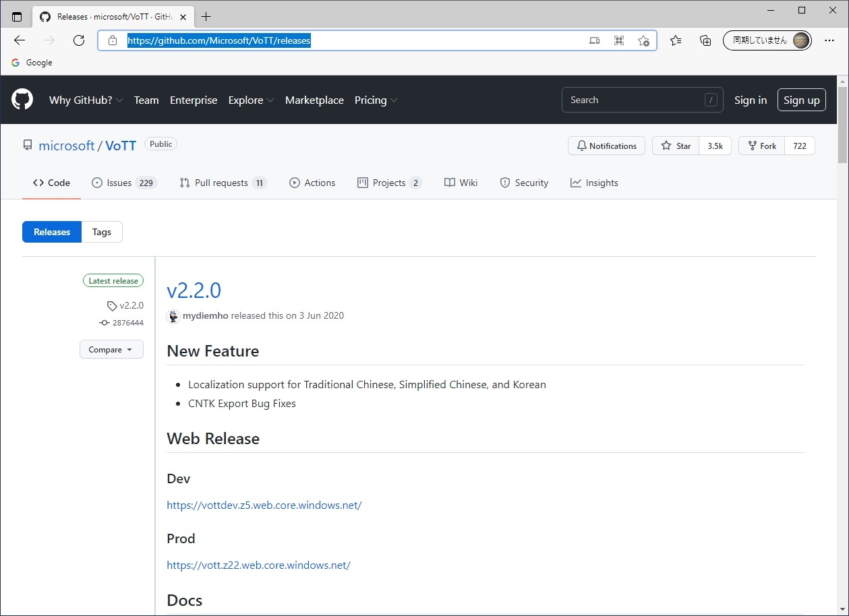
Task: Open a new browser tab
Action: click(206, 17)
